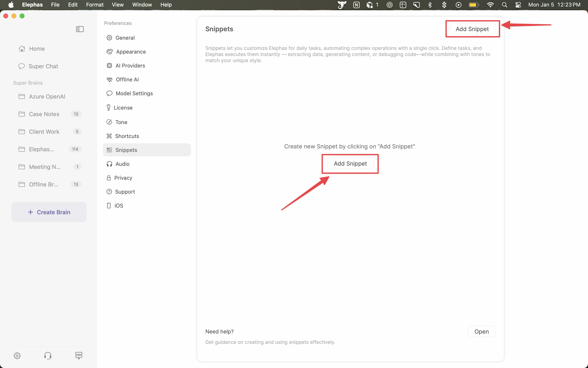Click the date and time display
Screen dimensions: 588x368
coord(554,5)
